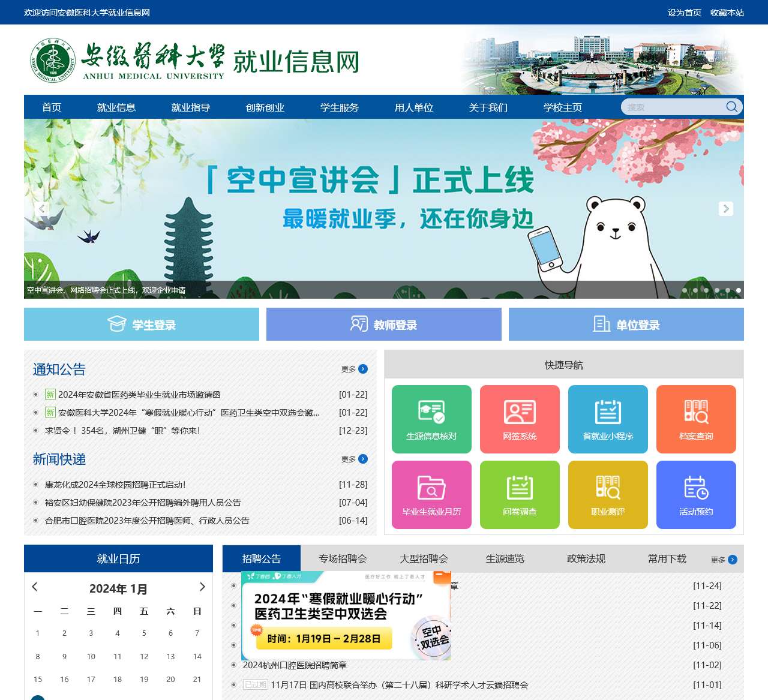Image resolution: width=768 pixels, height=700 pixels.
Task: Switch to the 专场招聘会 tab
Action: [x=343, y=558]
